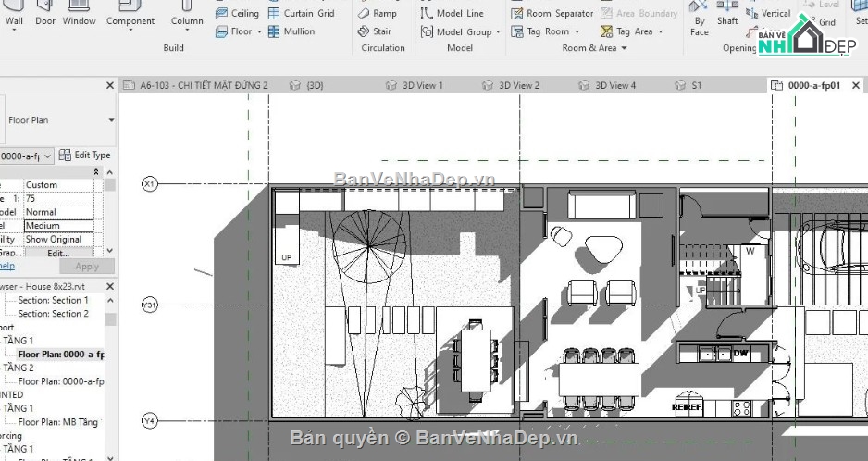Activate the Curtain Grid tool

pos(301,13)
